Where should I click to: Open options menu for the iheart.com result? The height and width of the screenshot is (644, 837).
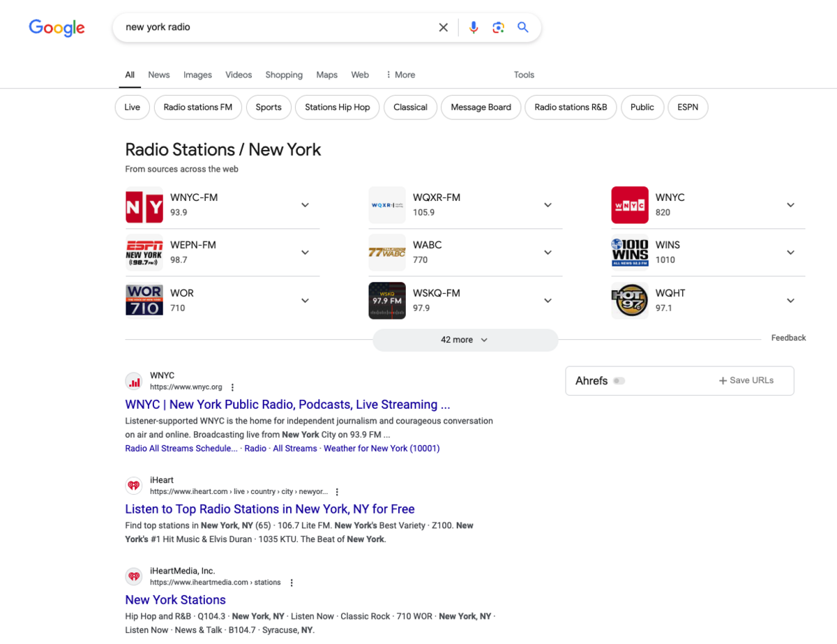[x=338, y=492]
